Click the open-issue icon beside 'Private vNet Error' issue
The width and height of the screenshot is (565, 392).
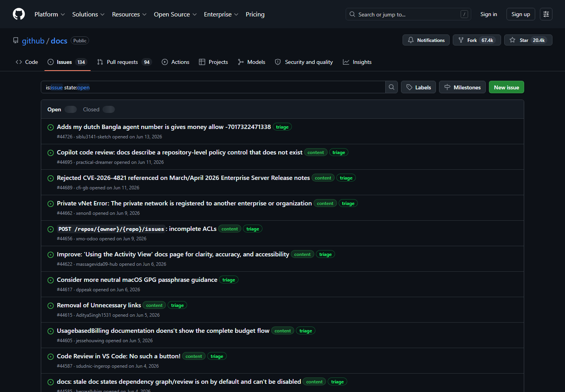pyautogui.click(x=51, y=204)
